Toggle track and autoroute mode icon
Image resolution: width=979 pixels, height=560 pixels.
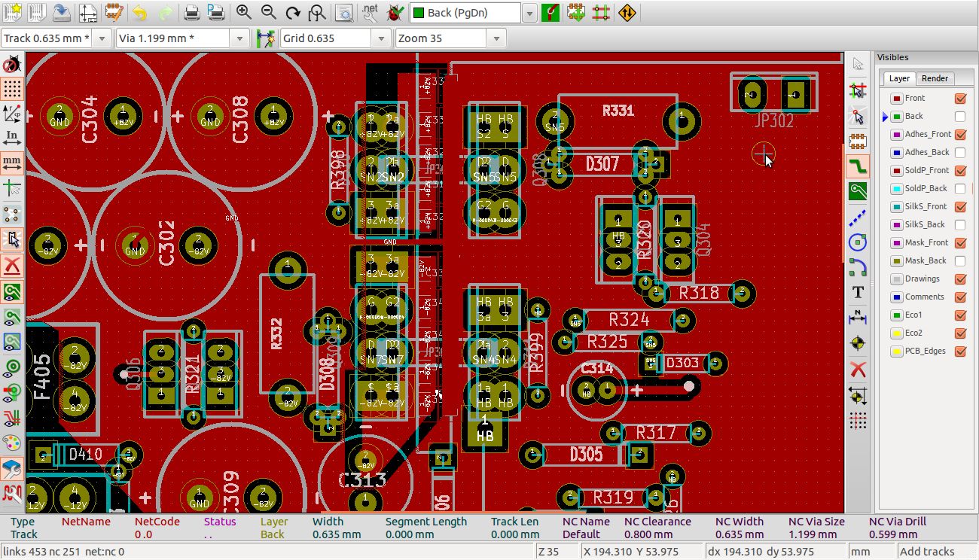600,12
